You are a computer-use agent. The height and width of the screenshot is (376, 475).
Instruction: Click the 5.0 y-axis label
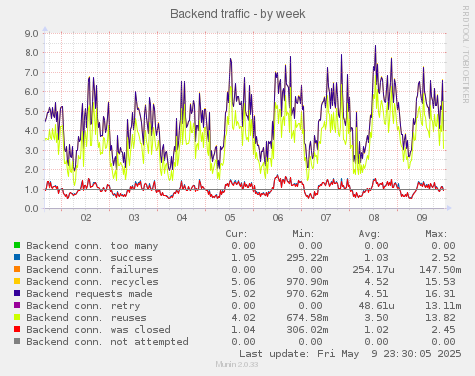(x=31, y=111)
